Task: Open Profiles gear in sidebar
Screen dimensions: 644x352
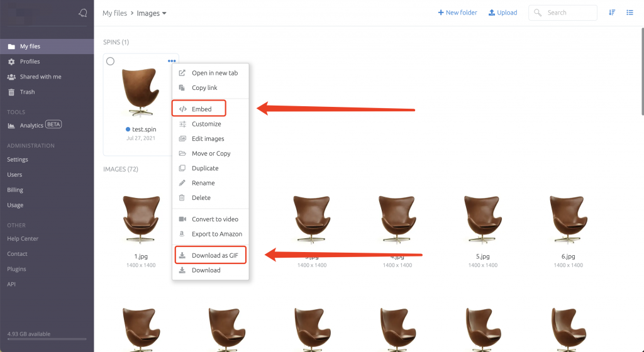Action: 11,62
